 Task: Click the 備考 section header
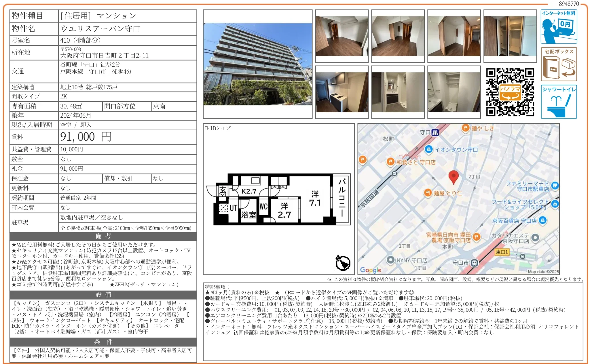tap(103, 236)
